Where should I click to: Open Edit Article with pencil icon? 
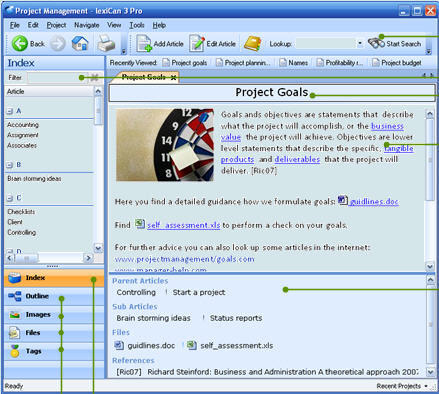tap(197, 44)
